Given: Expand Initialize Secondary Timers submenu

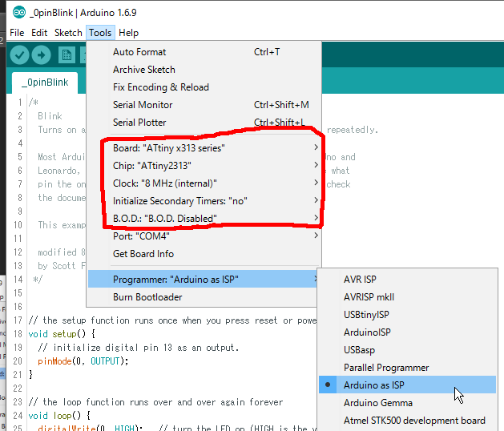Looking at the screenshot, I should pos(204,201).
